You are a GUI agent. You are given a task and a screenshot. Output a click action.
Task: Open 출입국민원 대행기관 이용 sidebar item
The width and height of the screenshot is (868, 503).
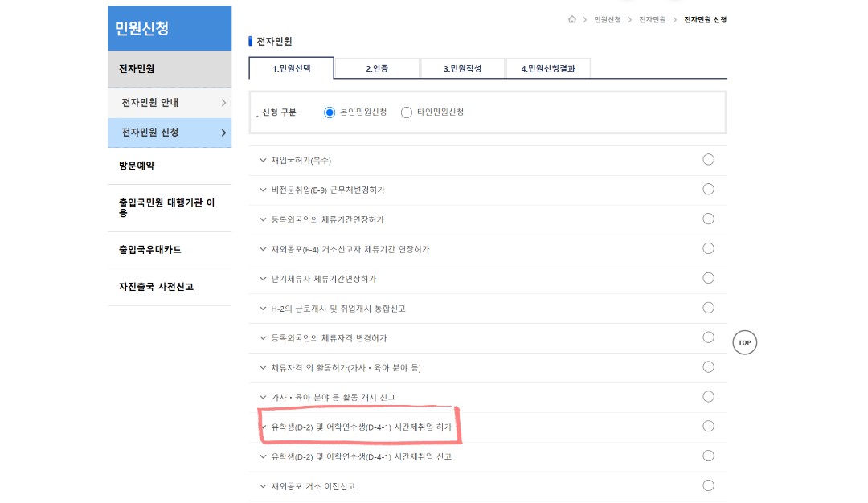pyautogui.click(x=170, y=207)
